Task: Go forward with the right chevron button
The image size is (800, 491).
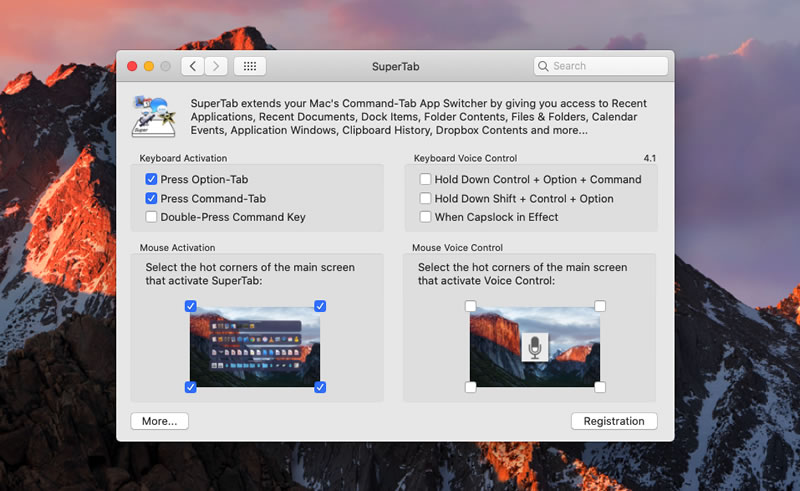Action: [x=216, y=66]
